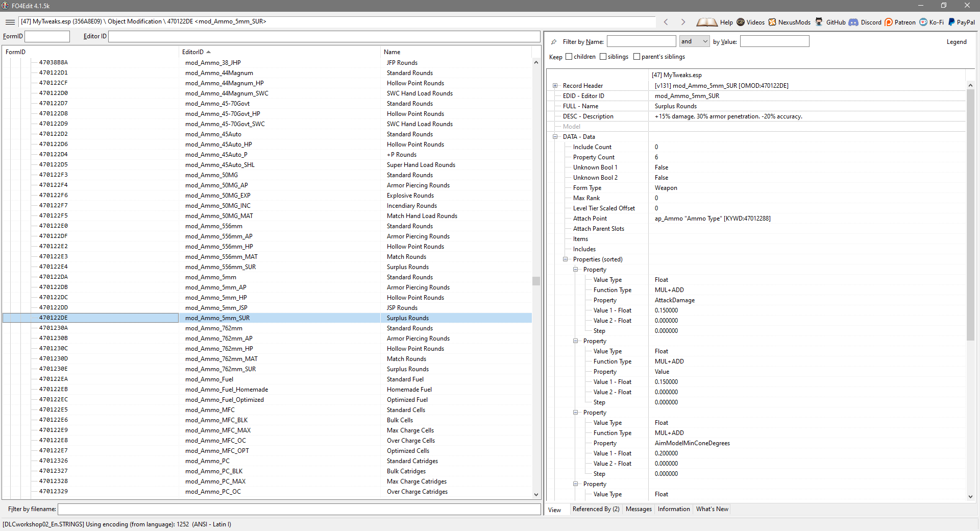Image resolution: width=980 pixels, height=531 pixels.
Task: Click the Editor ID input field
Action: pos(324,36)
